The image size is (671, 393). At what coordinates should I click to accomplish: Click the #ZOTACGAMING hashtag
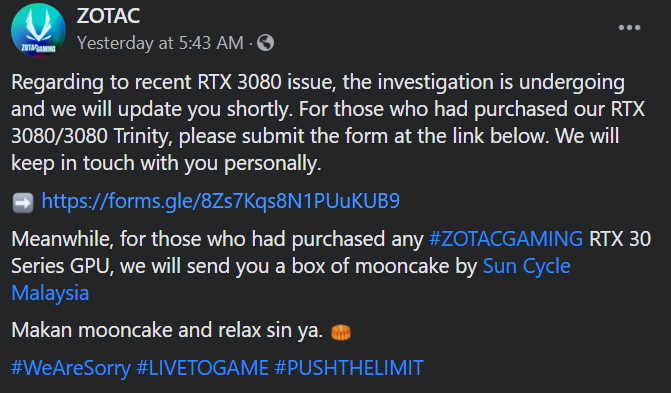click(506, 239)
